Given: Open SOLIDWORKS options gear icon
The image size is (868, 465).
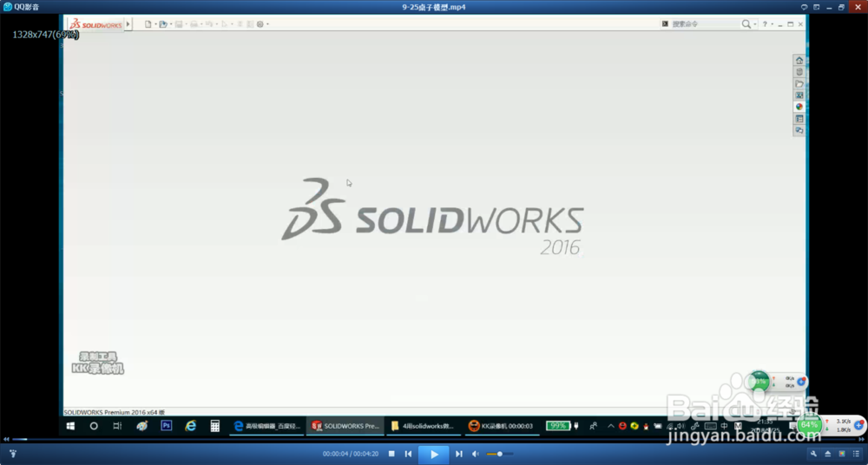Looking at the screenshot, I should click(260, 24).
